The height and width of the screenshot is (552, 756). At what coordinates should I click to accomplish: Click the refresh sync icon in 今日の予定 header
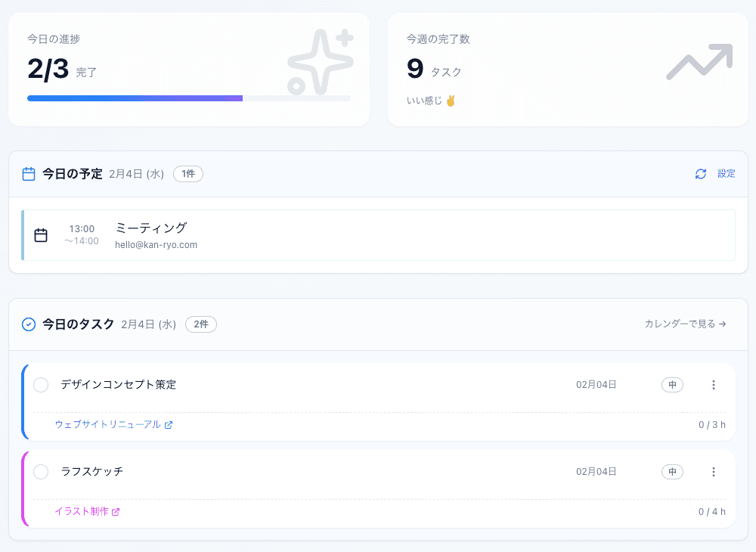701,173
